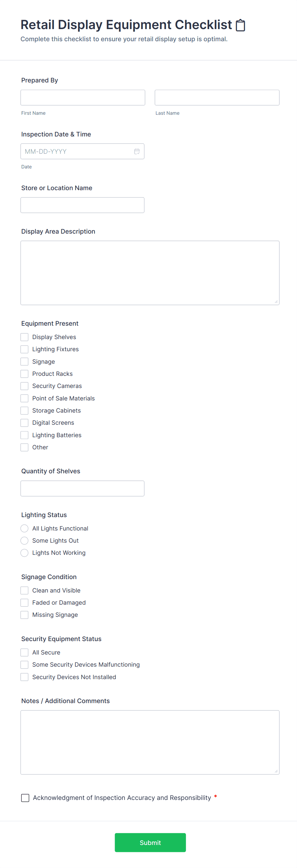This screenshot has width=297, height=868.
Task: Open the MM-DD-YYYY inspection date field
Action: click(78, 151)
